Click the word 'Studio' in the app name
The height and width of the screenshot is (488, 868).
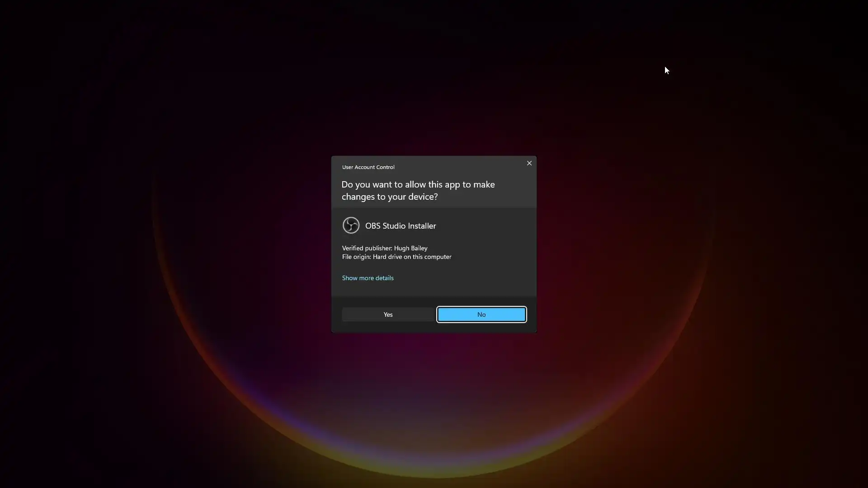[x=394, y=226]
